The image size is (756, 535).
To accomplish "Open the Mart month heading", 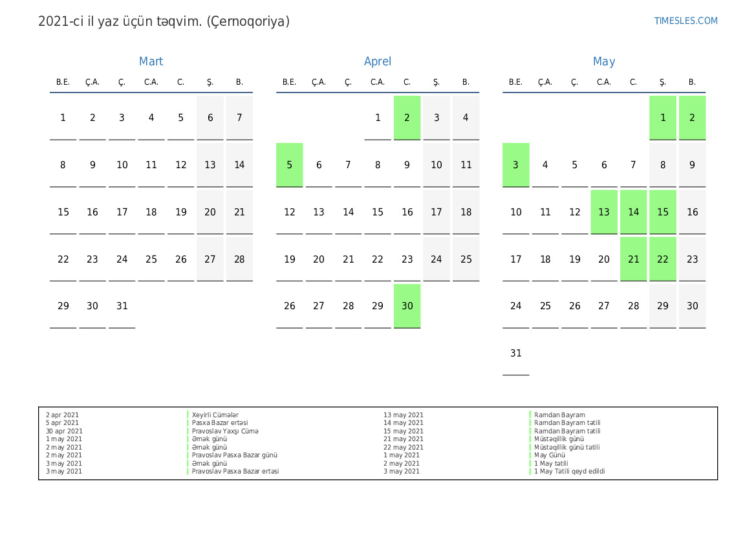I will [151, 61].
